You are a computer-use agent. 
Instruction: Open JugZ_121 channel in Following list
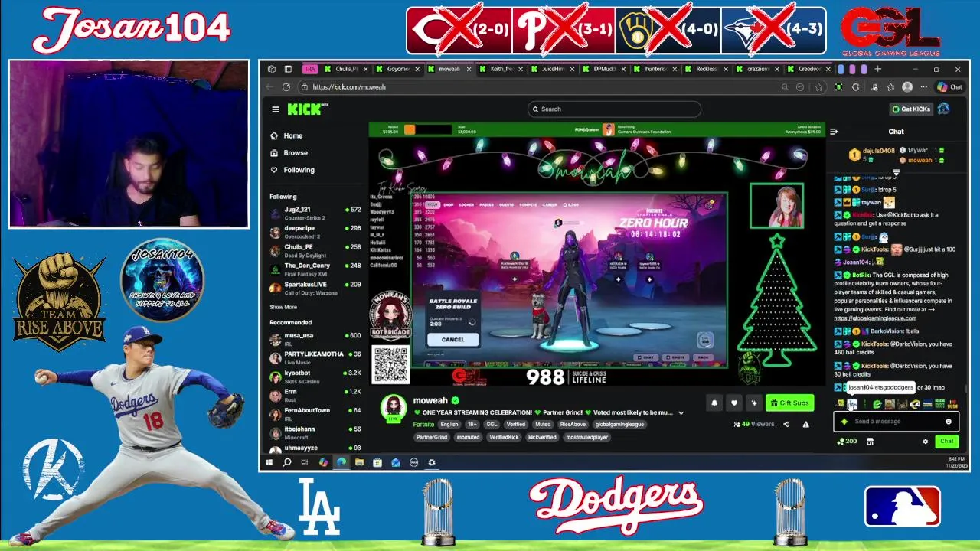pos(315,213)
